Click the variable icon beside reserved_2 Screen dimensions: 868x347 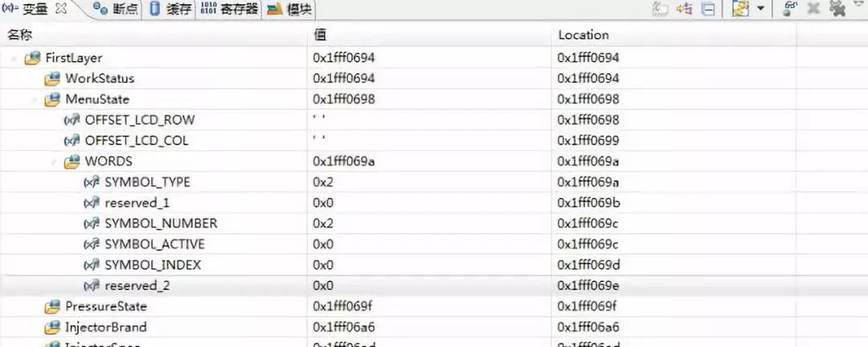92,286
